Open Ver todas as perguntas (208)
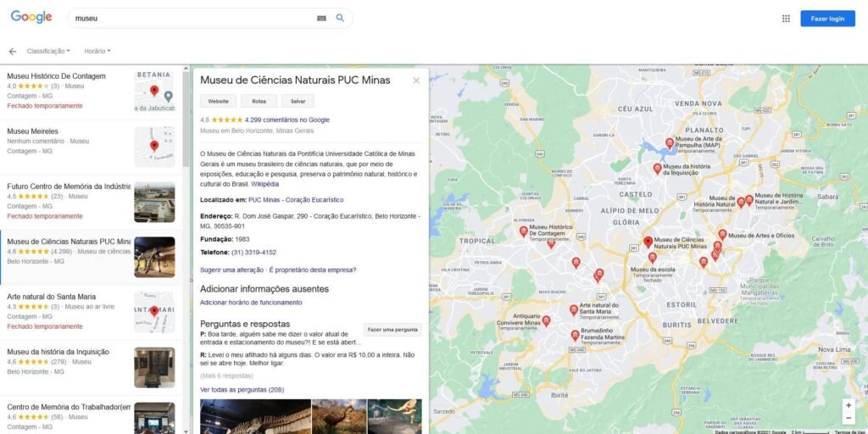Screen dimensions: 868x434 pyautogui.click(x=242, y=390)
